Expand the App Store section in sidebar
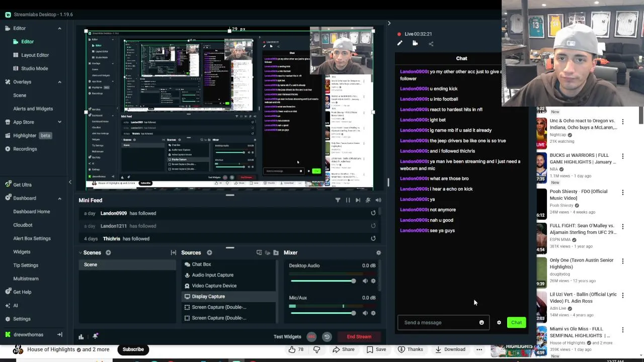 [59, 122]
